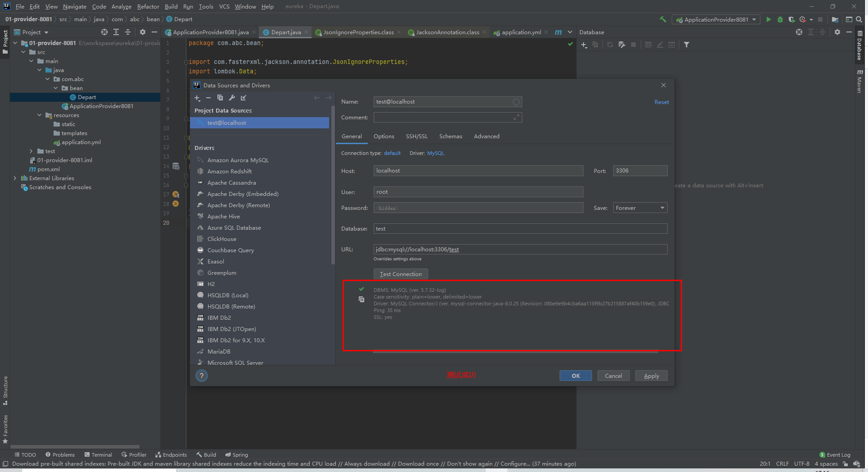Expand the test folder in project tree
The width and height of the screenshot is (868, 472).
pyautogui.click(x=31, y=151)
